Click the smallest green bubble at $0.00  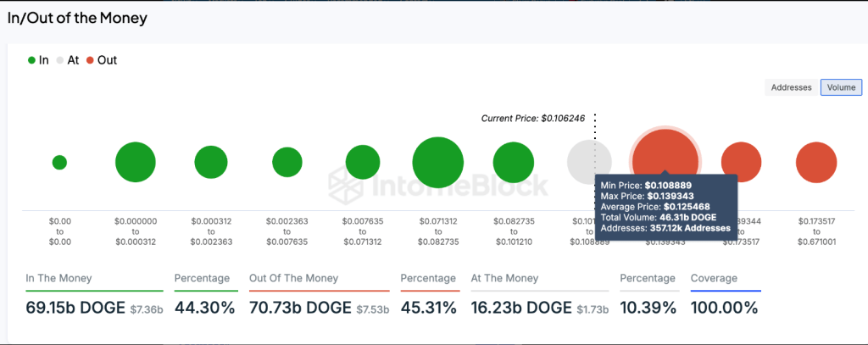pos(60,162)
